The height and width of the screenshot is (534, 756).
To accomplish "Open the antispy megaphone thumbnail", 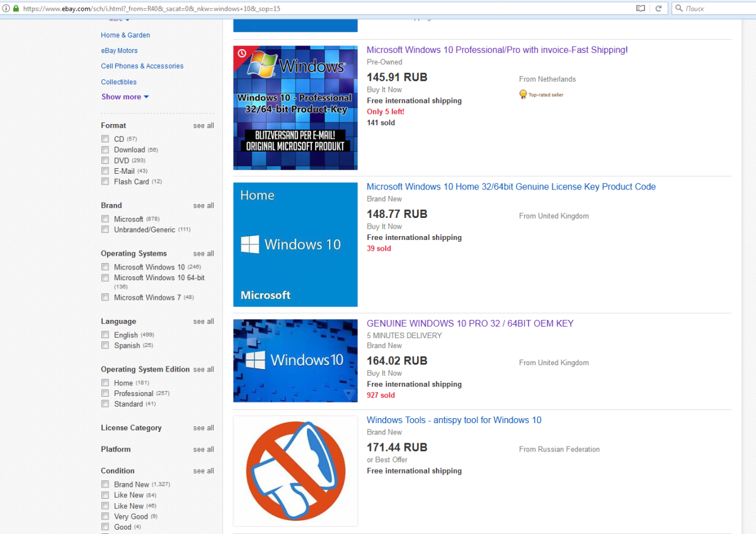I will pyautogui.click(x=295, y=471).
